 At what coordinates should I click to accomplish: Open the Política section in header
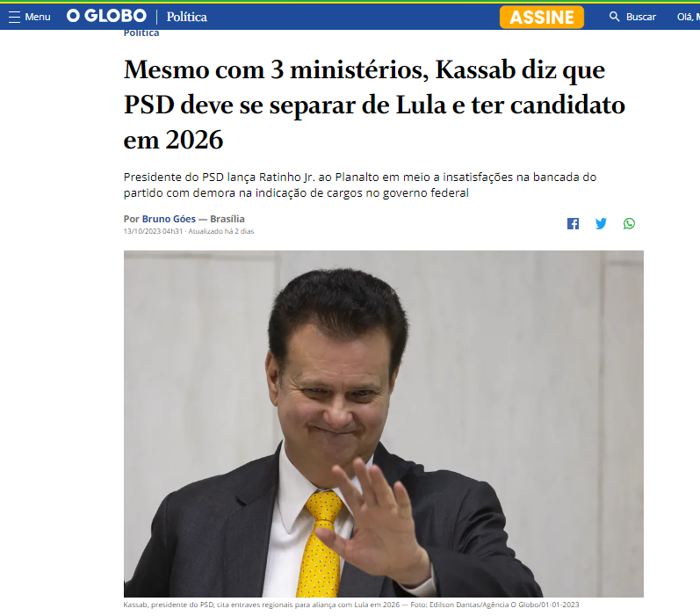pos(186,17)
